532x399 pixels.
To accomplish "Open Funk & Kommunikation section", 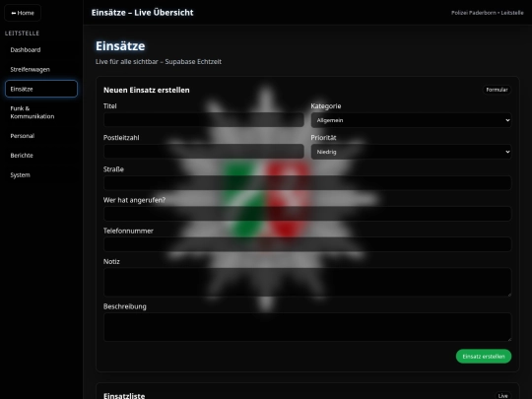I will (x=41, y=112).
